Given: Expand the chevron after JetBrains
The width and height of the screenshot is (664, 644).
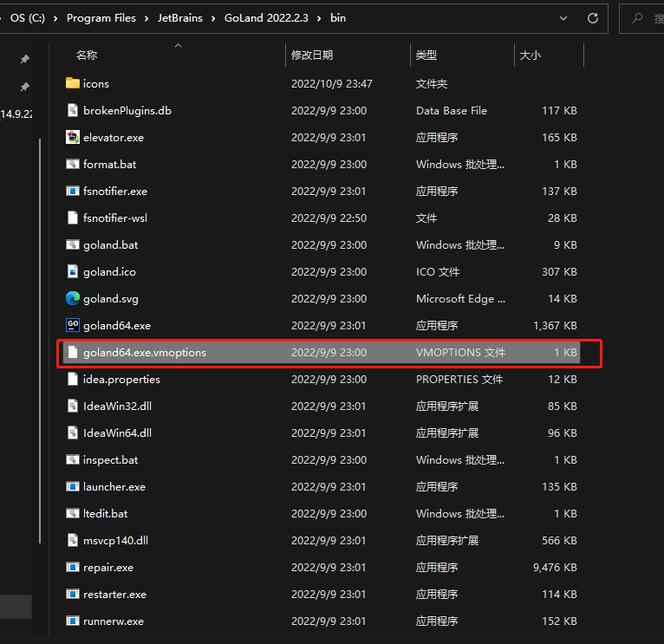Looking at the screenshot, I should click(213, 18).
